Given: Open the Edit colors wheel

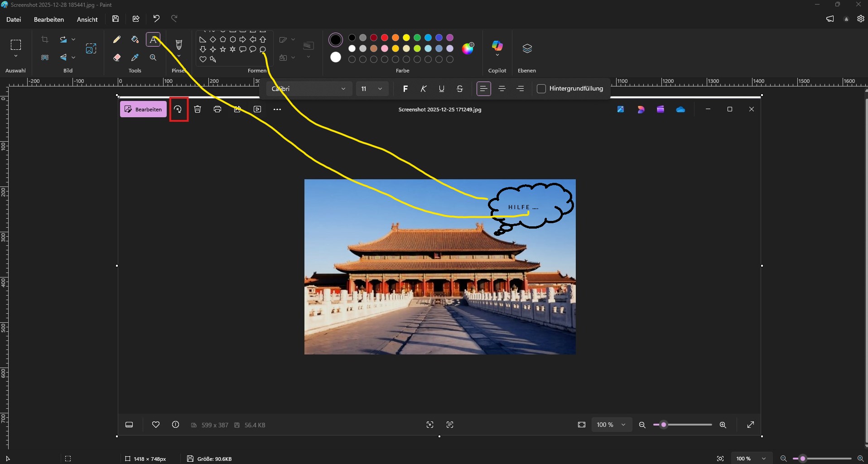Looking at the screenshot, I should [x=468, y=48].
